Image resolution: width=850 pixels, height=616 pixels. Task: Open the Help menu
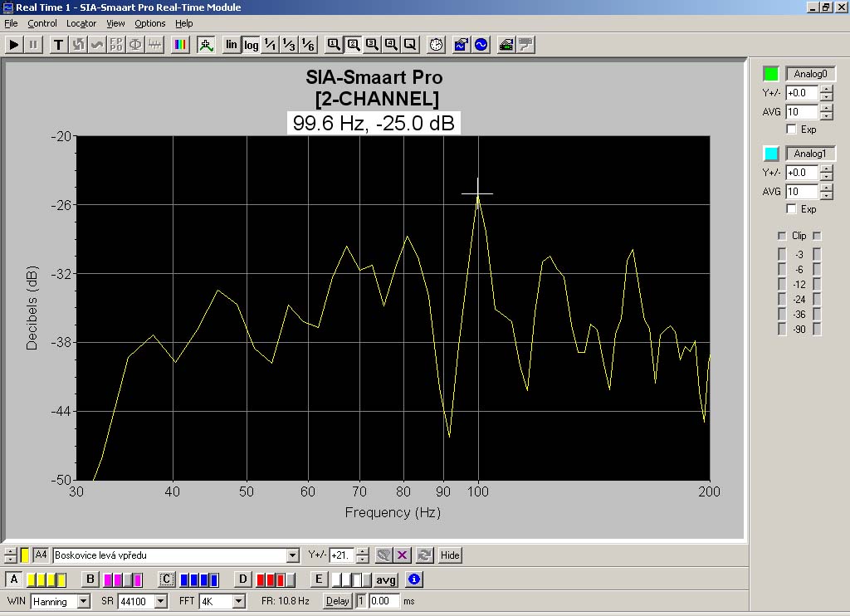[x=183, y=23]
